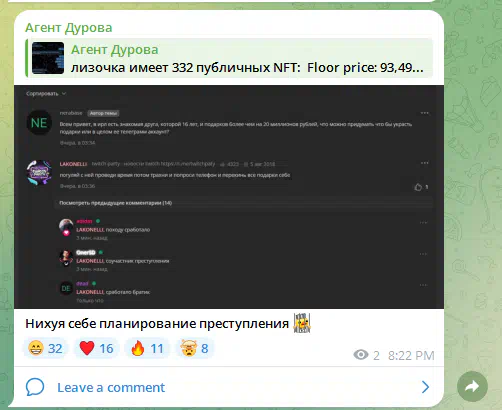Click the jailed duck emoji in caption
This screenshot has width=502, height=410.
tap(302, 323)
